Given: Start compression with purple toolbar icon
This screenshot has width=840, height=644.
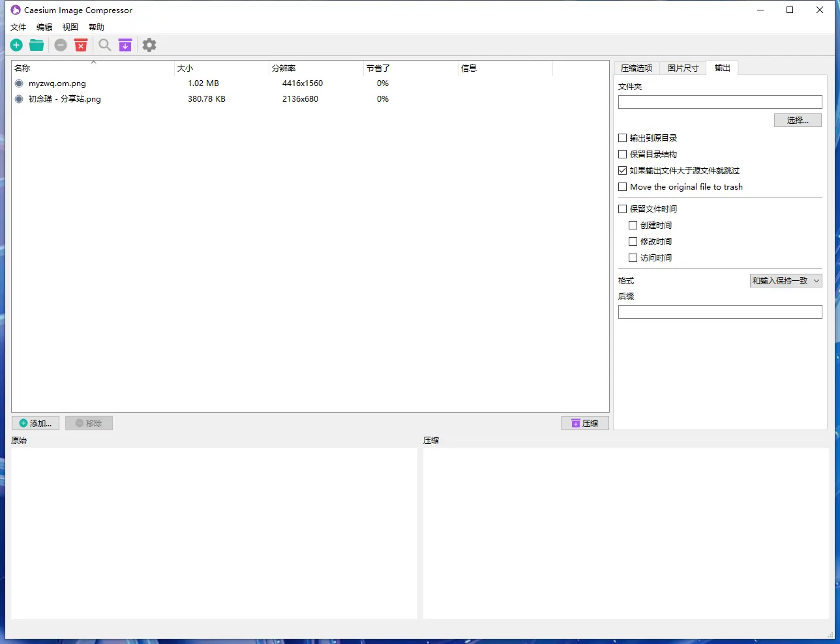Looking at the screenshot, I should 125,45.
